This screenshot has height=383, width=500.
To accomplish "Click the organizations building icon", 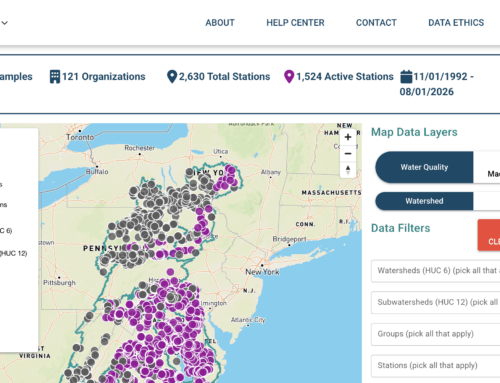I will [55, 76].
